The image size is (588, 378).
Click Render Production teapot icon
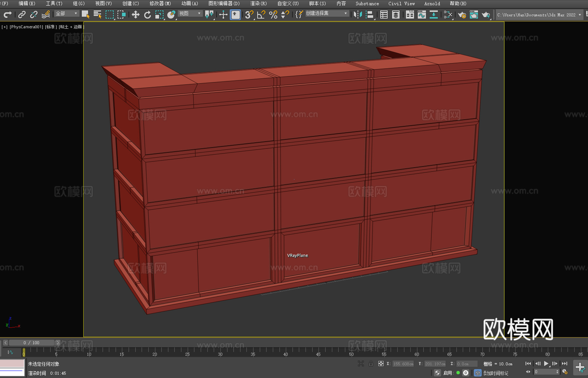[x=486, y=14]
